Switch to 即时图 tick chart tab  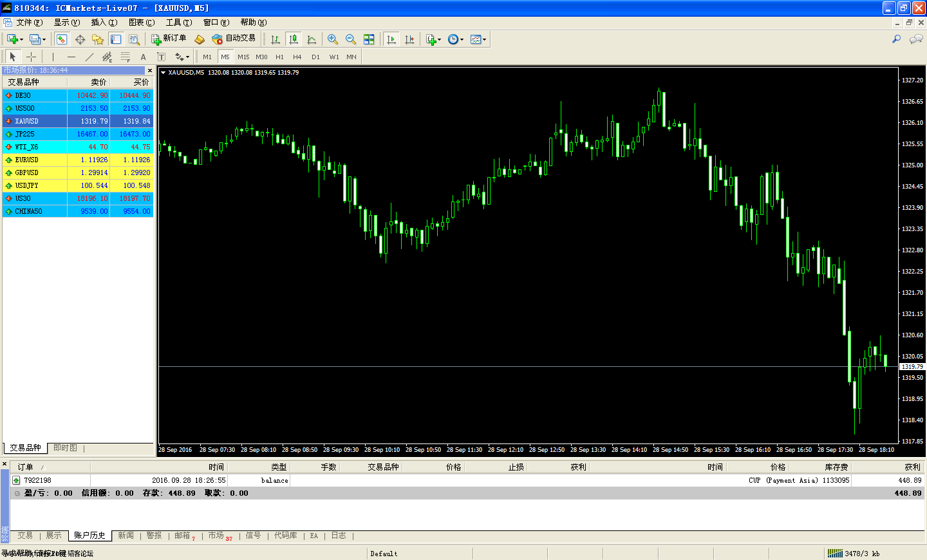(65, 448)
